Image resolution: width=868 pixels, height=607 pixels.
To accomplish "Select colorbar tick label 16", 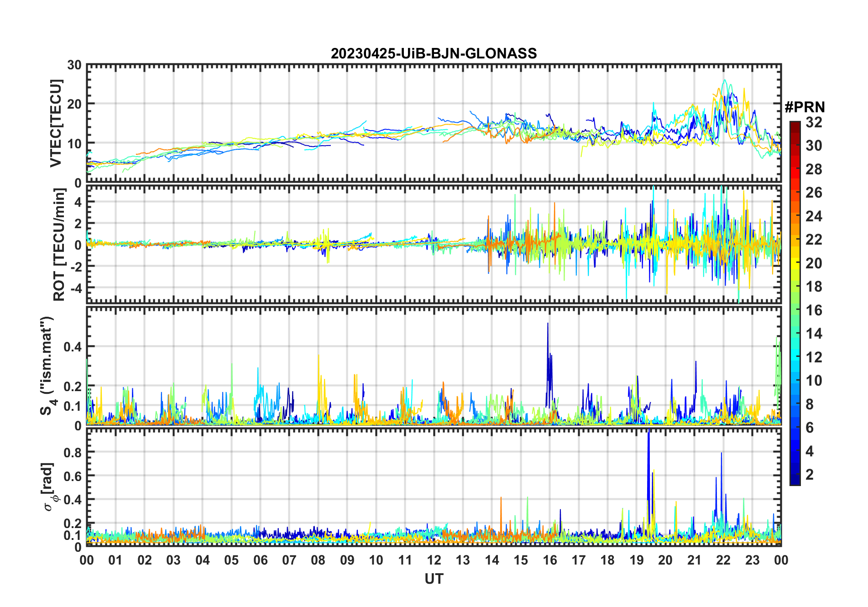I will pyautogui.click(x=813, y=310).
